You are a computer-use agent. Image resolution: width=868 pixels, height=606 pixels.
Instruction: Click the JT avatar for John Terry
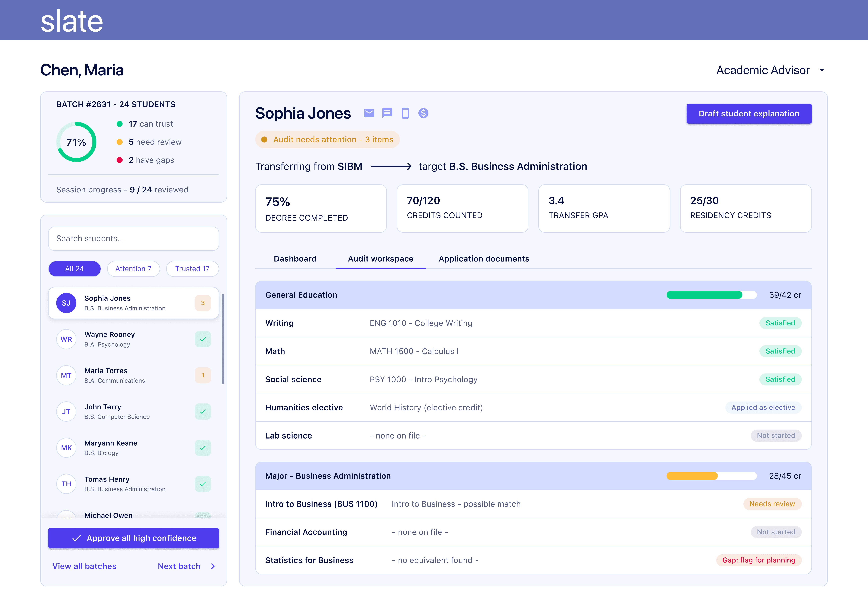point(66,412)
